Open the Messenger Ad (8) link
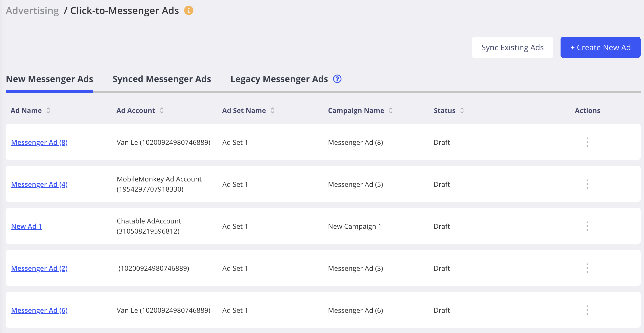The image size is (644, 333). click(x=39, y=142)
